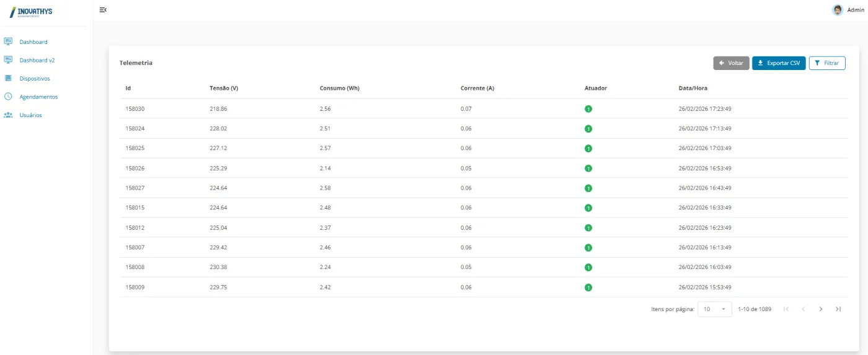Select Id cell 158027
The width and height of the screenshot is (868, 355).
tap(135, 188)
